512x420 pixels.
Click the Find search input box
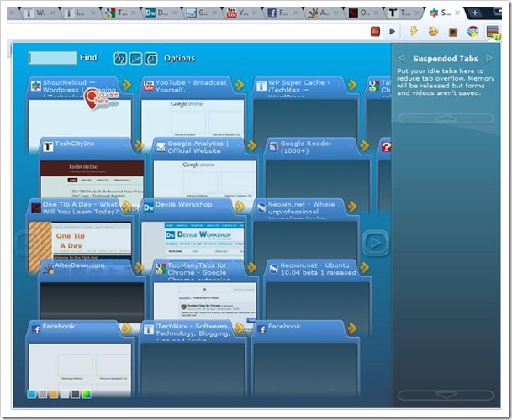click(x=53, y=58)
